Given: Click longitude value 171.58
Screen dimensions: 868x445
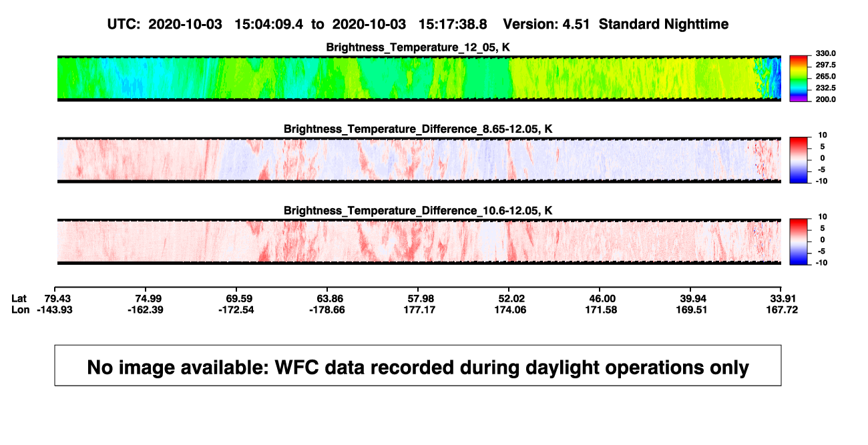Looking at the screenshot, I should (x=600, y=310).
